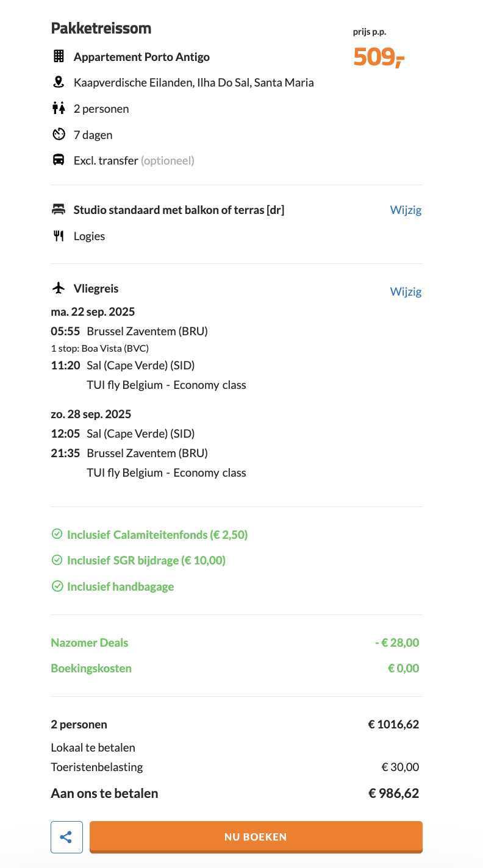Click the bed room-type icon
The image size is (483, 868).
point(59,210)
